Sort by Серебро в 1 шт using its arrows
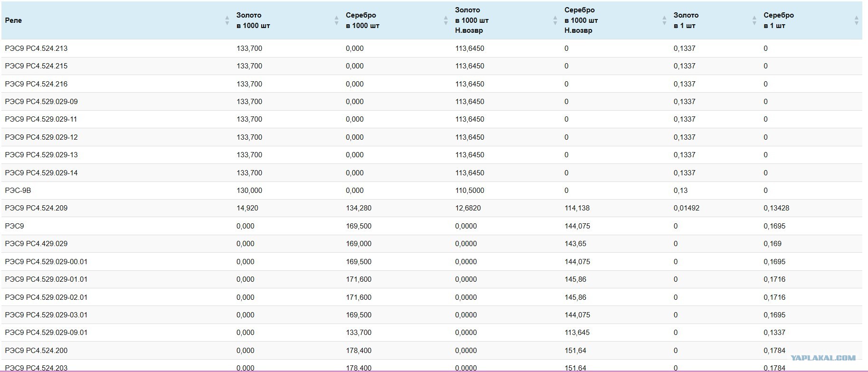The height and width of the screenshot is (372, 868). pyautogui.click(x=856, y=20)
